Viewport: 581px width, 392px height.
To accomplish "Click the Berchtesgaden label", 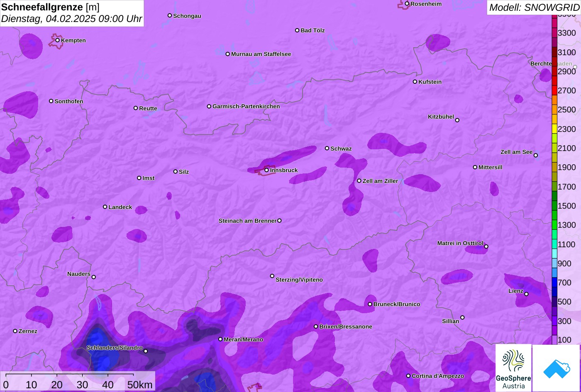I will (x=551, y=63).
